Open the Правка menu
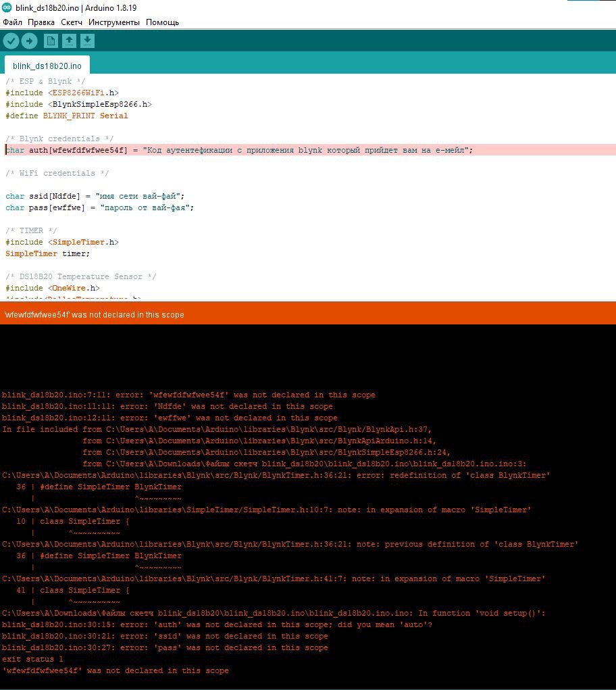Viewport: 616px width, 690px height. click(x=41, y=22)
